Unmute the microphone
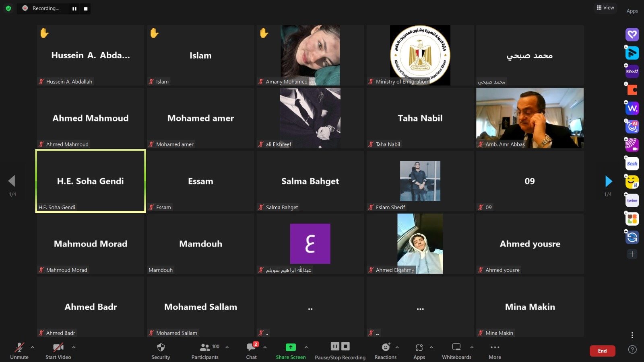The width and height of the screenshot is (644, 362). pos(19,348)
